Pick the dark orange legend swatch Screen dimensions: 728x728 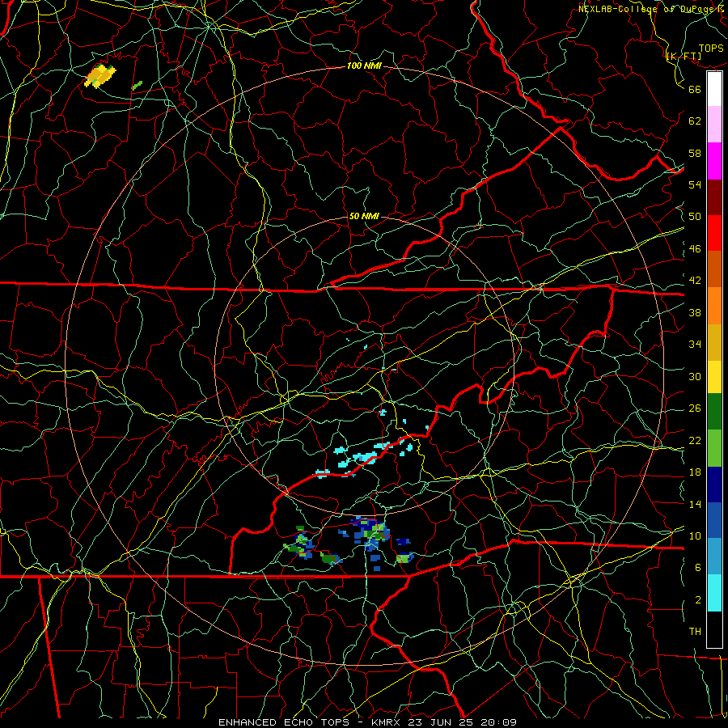coord(714,269)
